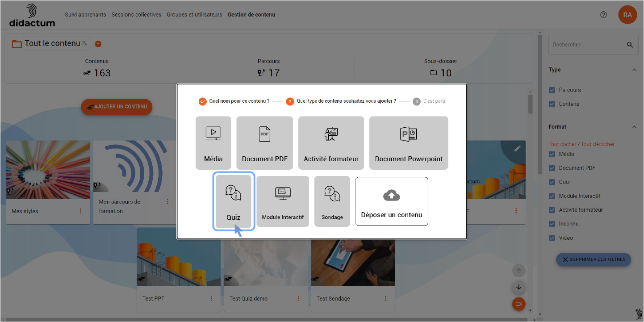
Task: Go to Groupes et utilisateurs
Action: pos(194,15)
